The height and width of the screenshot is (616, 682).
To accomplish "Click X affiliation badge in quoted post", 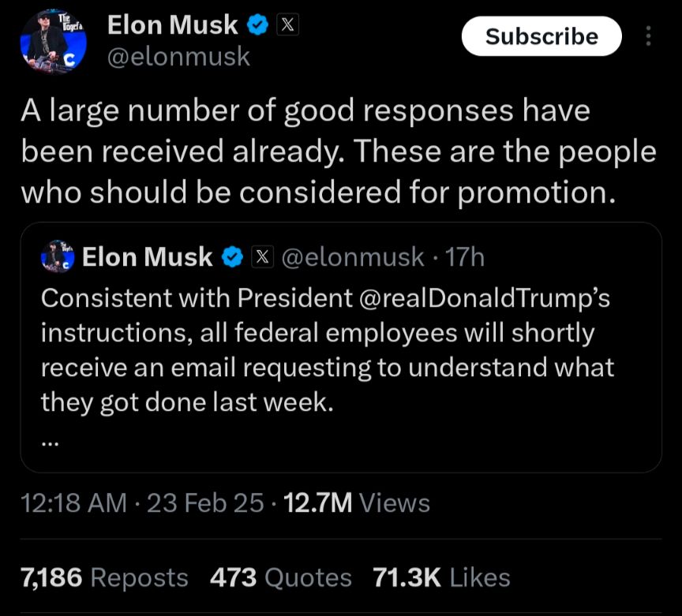I will 263,256.
